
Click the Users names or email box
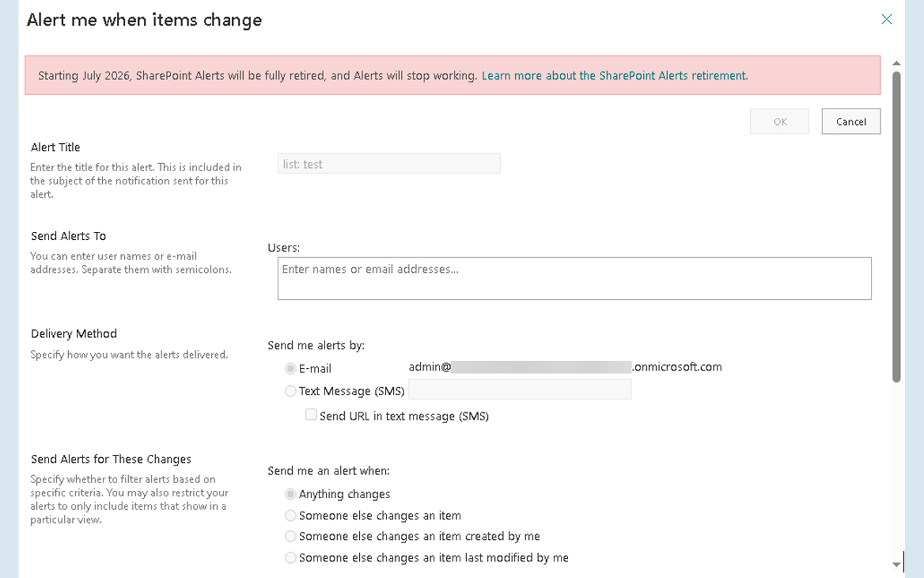[x=575, y=279]
